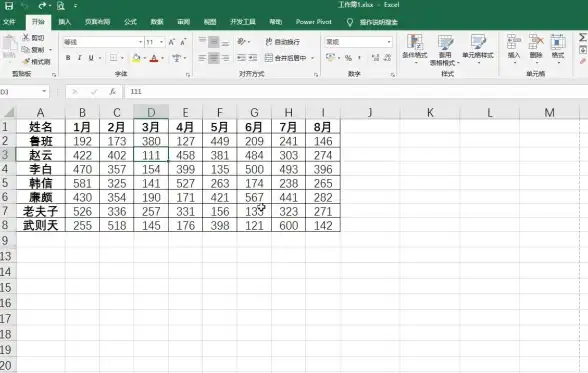Toggle Italic formatting
Screen dimensions: 588x373
click(x=80, y=58)
